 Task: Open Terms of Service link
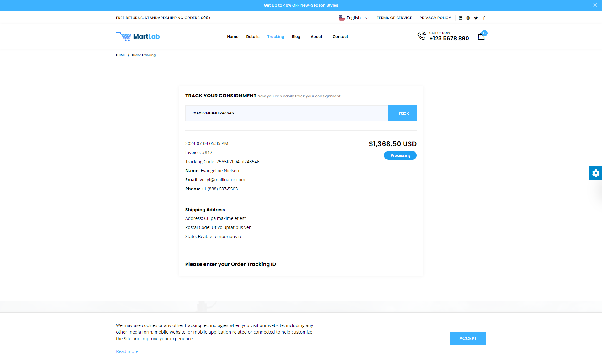click(394, 18)
